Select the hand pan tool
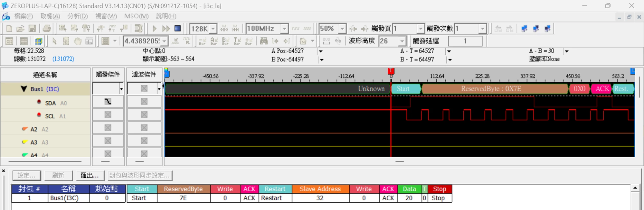The image size is (644, 210). 78,41
